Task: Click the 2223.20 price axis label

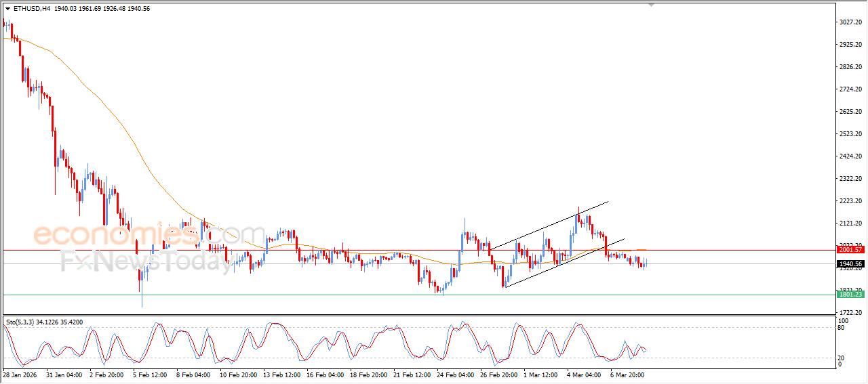Action: coord(850,201)
